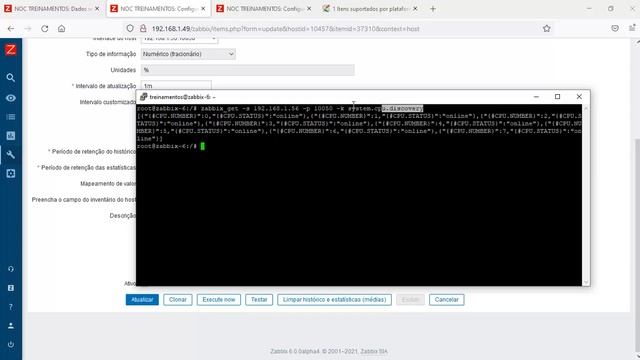Click the Clonar button

click(x=178, y=300)
